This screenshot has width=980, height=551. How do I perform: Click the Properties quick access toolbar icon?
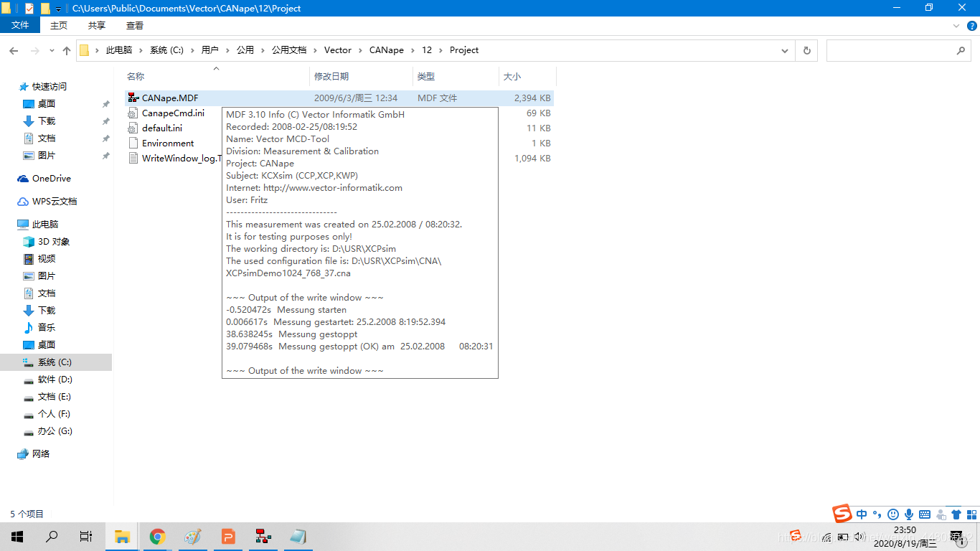pyautogui.click(x=29, y=9)
